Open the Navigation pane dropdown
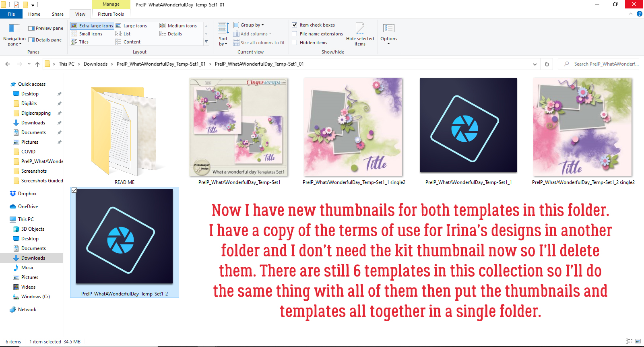This screenshot has height=347, width=644. [14, 35]
